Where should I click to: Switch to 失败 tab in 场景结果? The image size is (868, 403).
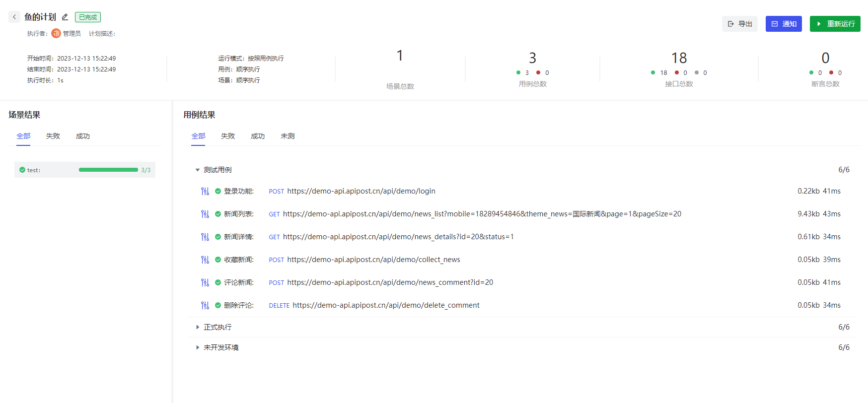[x=53, y=136]
